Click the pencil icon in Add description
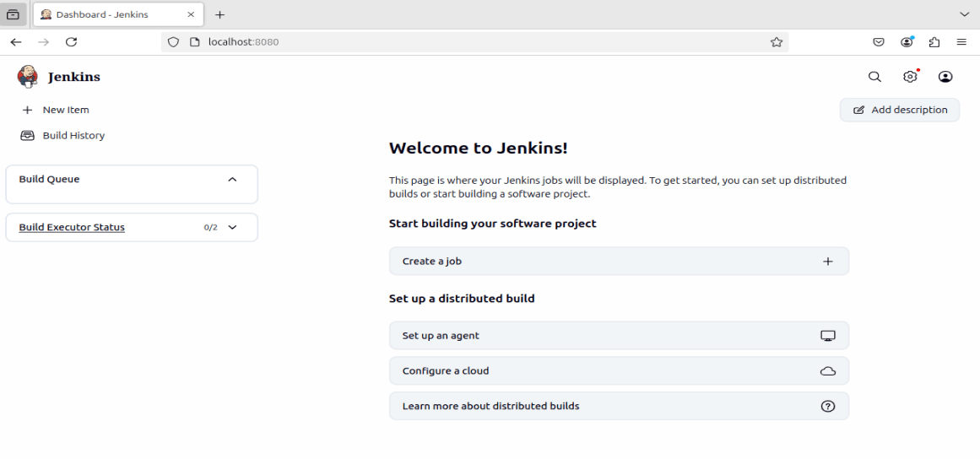The height and width of the screenshot is (459, 980). 858,110
